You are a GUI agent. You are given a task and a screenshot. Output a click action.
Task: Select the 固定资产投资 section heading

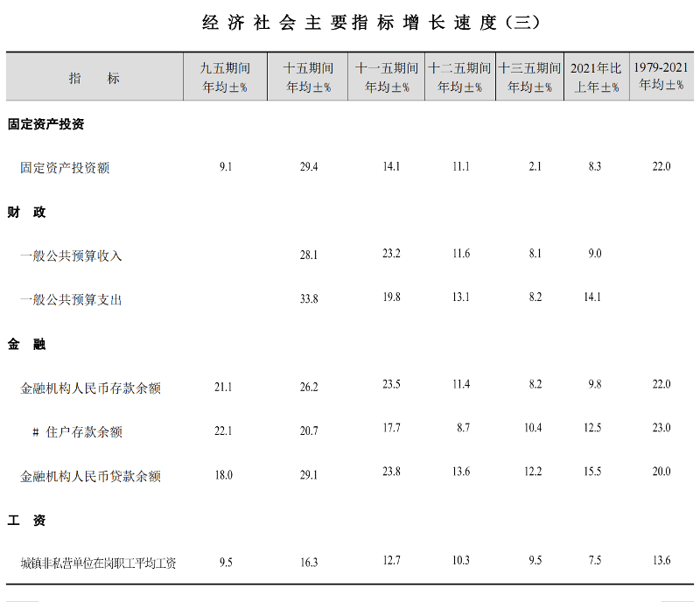[46, 124]
